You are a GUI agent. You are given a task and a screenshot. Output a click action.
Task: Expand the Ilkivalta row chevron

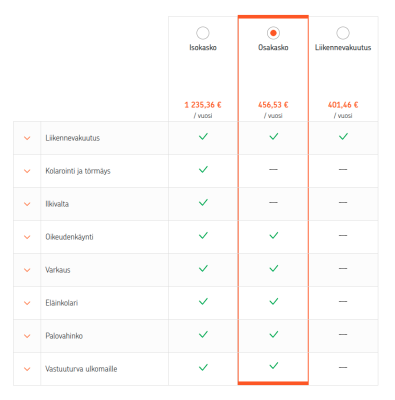pos(27,204)
